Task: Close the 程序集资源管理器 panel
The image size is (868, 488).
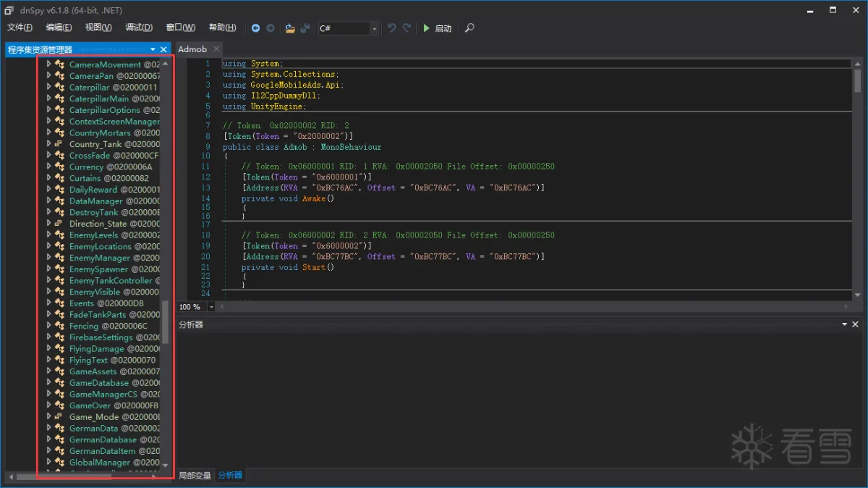Action: (163, 49)
